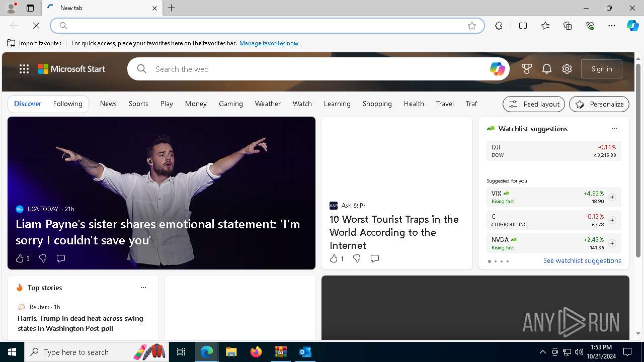The width and height of the screenshot is (644, 362).
Task: Open the DJI DOW stock row
Action: pos(554,151)
